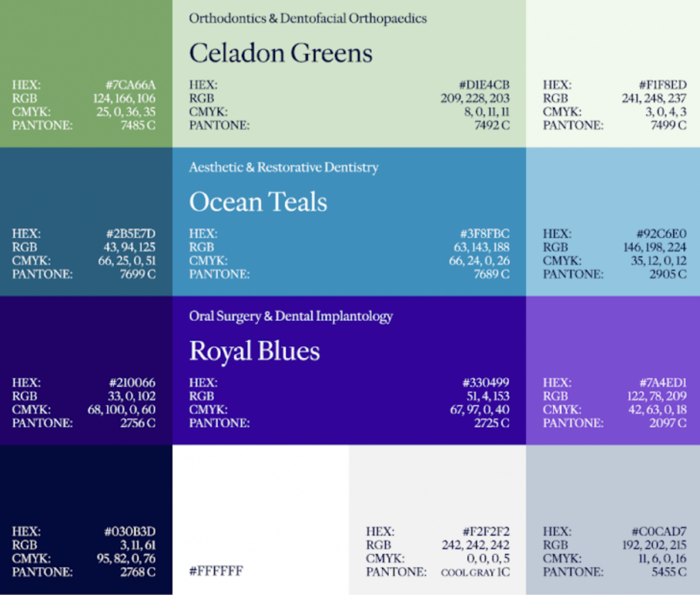The image size is (700, 595).
Task: Click Pantone value 7699 C
Action: tap(137, 274)
